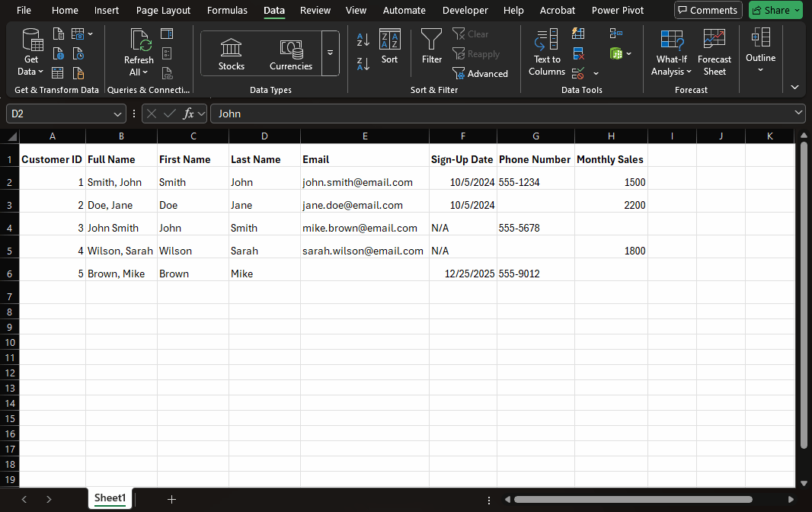Click the Sort Z to A icon
Screen dimensions: 812x512
coord(363,64)
